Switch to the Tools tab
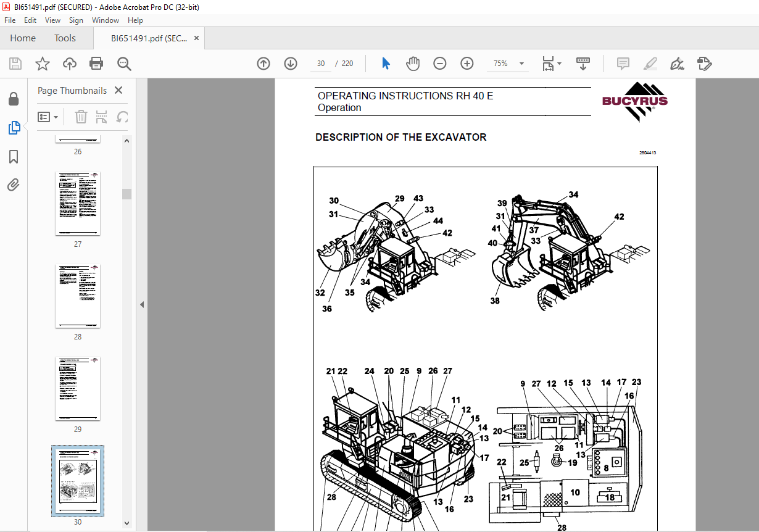The image size is (759, 532). (65, 38)
